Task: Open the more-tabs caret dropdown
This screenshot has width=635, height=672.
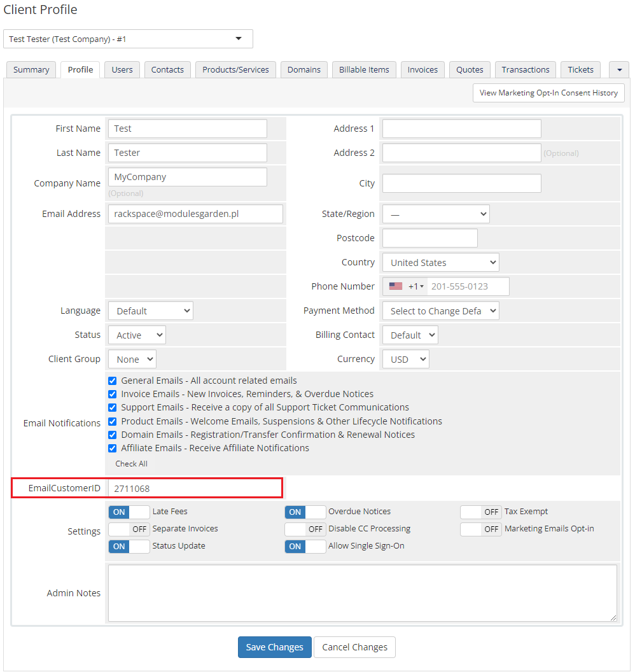Action: point(619,70)
